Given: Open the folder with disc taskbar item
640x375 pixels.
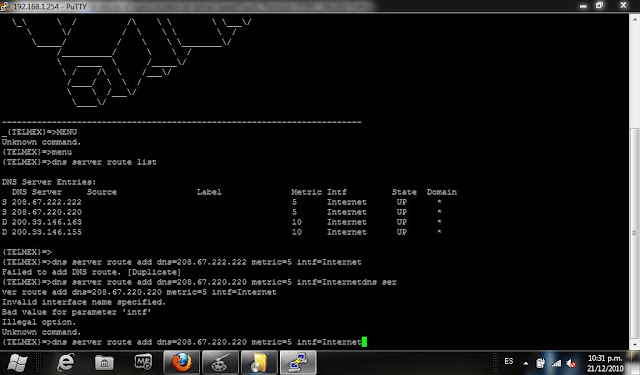Looking at the screenshot, I should click(259, 362).
